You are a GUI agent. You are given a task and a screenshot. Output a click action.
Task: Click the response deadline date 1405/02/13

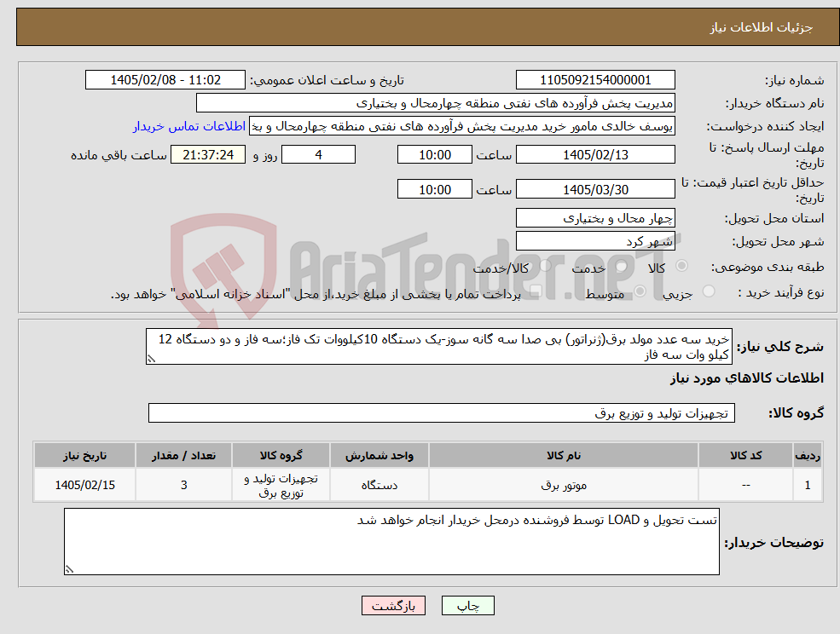click(x=595, y=155)
